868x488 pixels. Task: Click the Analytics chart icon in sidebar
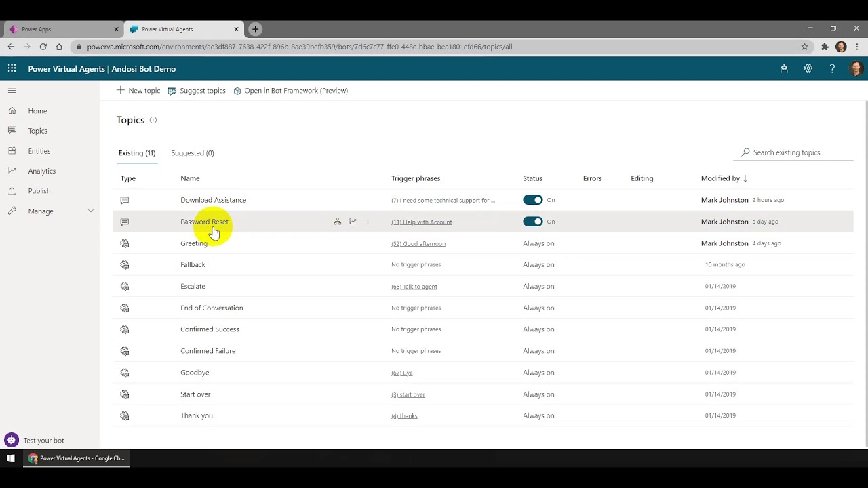point(12,171)
